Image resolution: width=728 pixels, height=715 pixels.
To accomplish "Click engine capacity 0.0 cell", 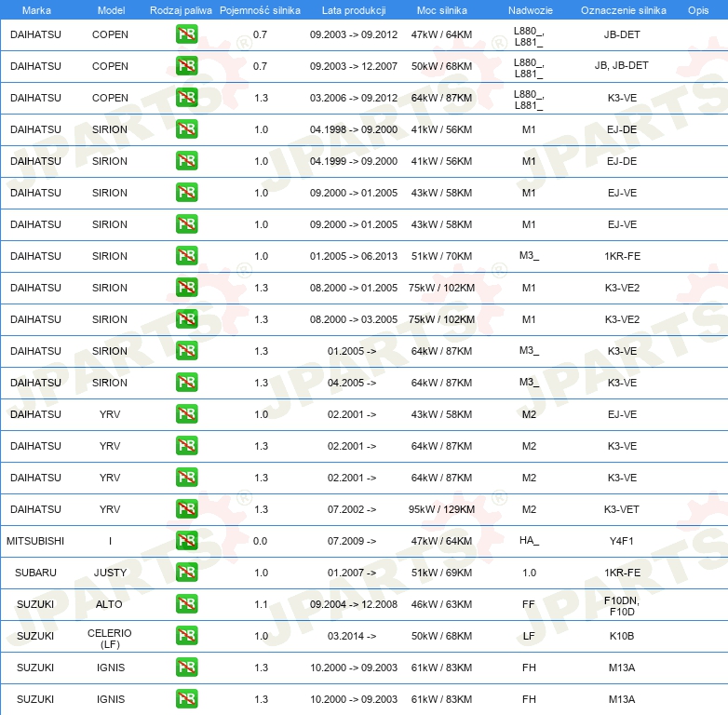I will [260, 541].
